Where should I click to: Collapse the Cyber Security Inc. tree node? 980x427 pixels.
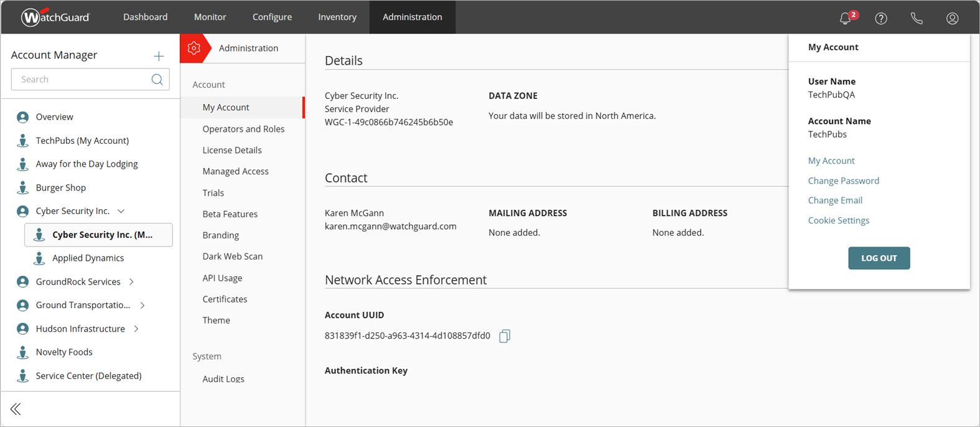tap(121, 211)
